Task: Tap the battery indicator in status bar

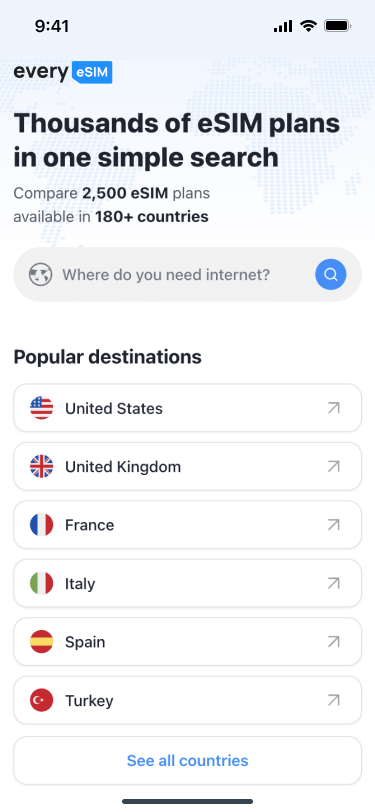Action: coord(338,26)
